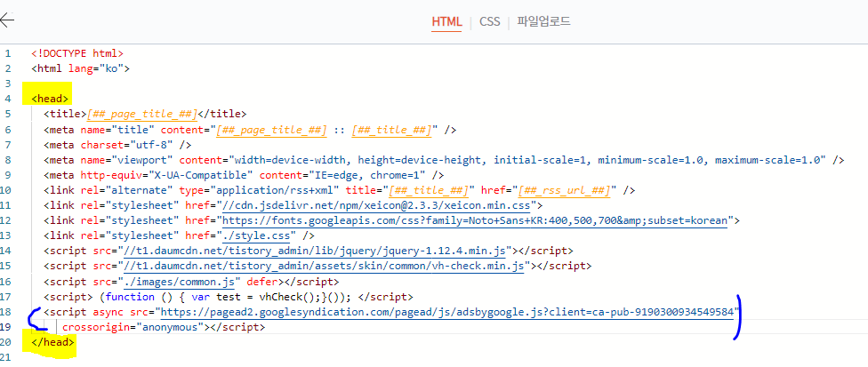Click the <!DOCTYPE html> line

77,53
